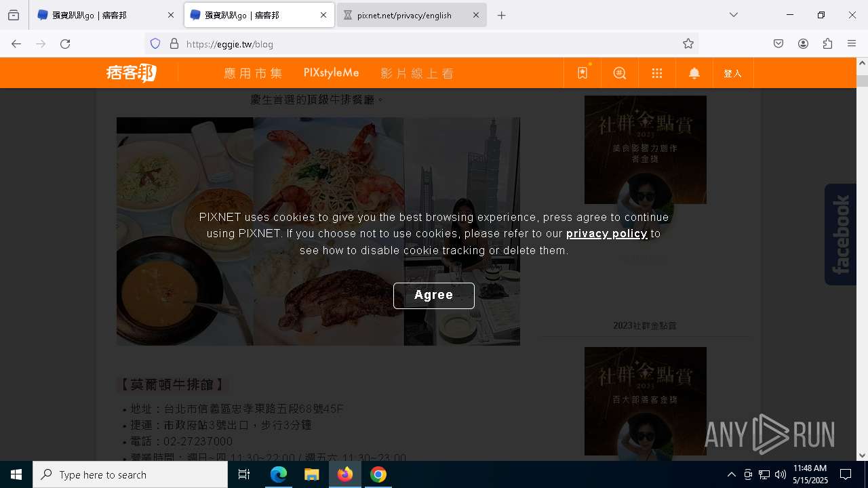Click the page scrollbar down arrow
The width and height of the screenshot is (868, 488).
[862, 455]
